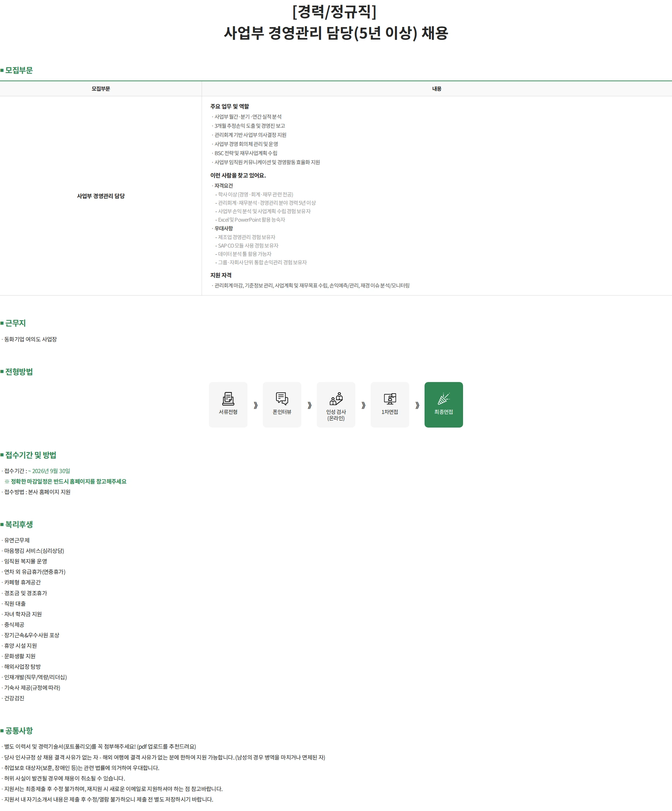Click the 폰인터뷰 chat bubble icon
The image size is (672, 811).
point(282,398)
